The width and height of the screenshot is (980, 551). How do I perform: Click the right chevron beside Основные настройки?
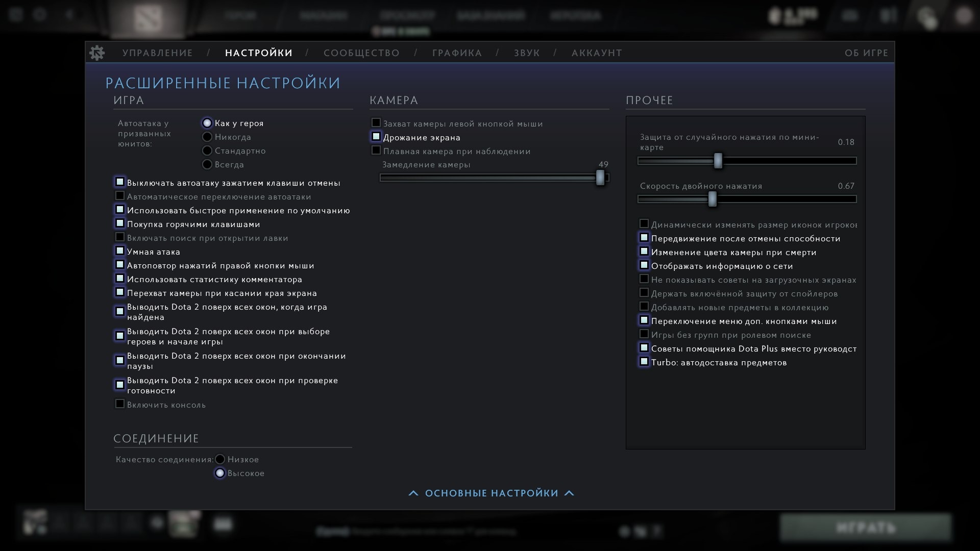pyautogui.click(x=570, y=493)
